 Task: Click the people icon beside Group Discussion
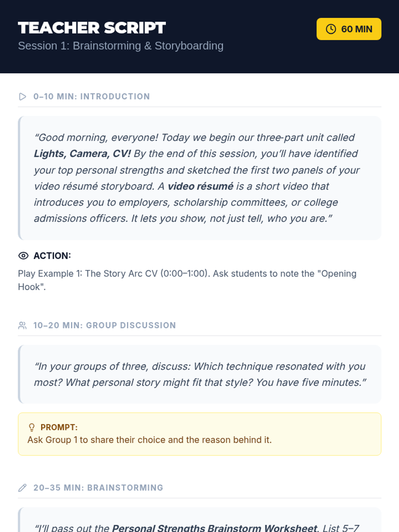tap(22, 326)
